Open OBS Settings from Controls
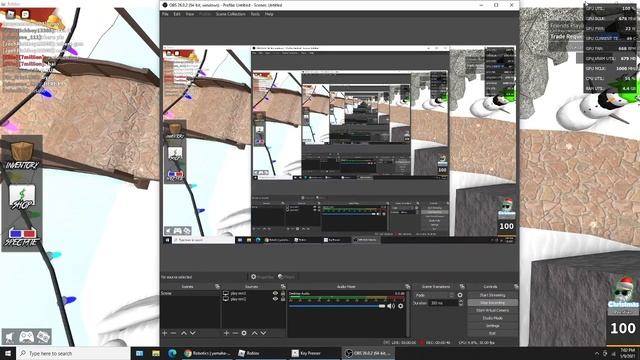The width and height of the screenshot is (640, 360). click(x=493, y=326)
